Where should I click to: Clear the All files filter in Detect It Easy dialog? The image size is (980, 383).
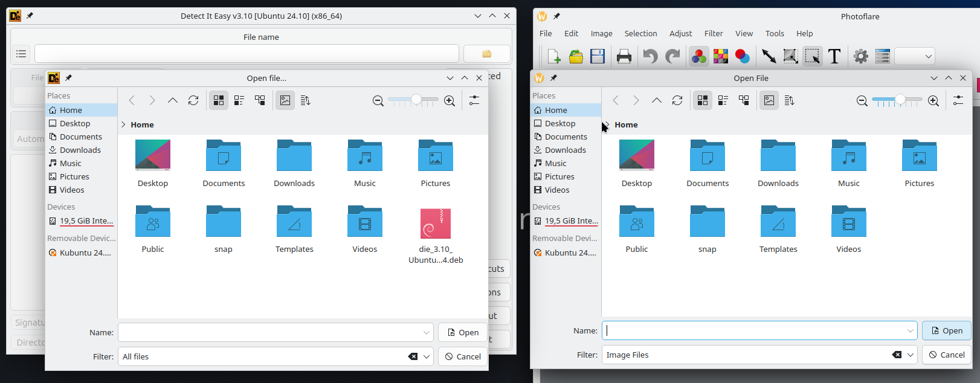point(413,356)
